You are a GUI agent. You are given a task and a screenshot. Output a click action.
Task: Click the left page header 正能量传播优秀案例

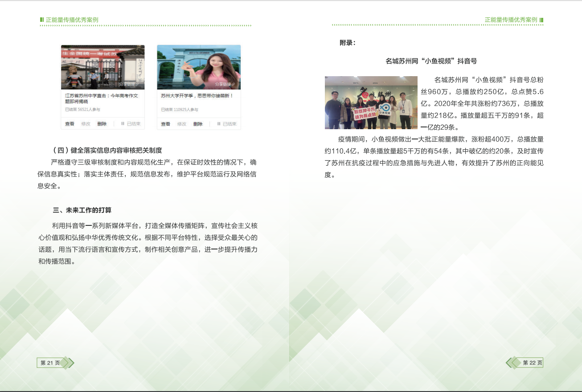pos(72,20)
